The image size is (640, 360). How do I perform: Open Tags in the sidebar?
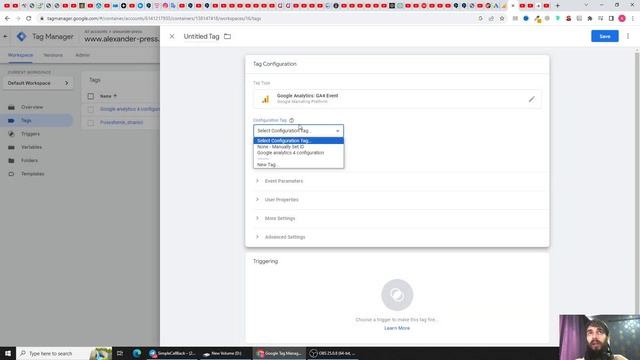coord(26,120)
